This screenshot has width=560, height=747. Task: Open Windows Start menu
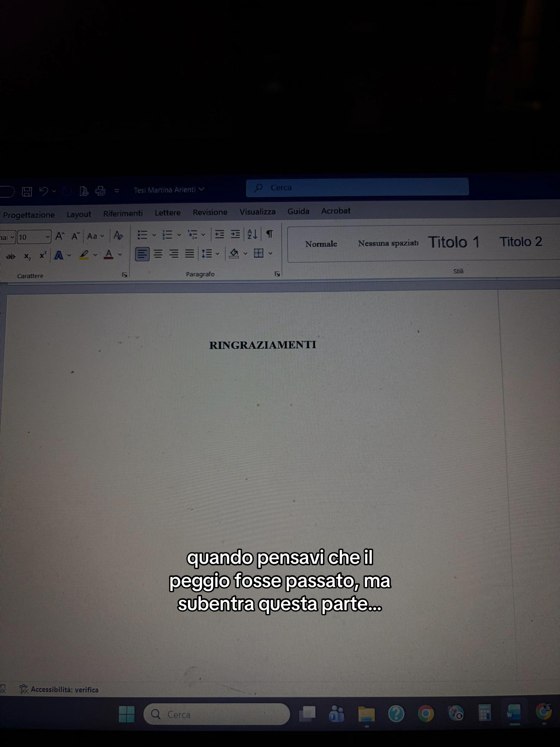tap(127, 714)
